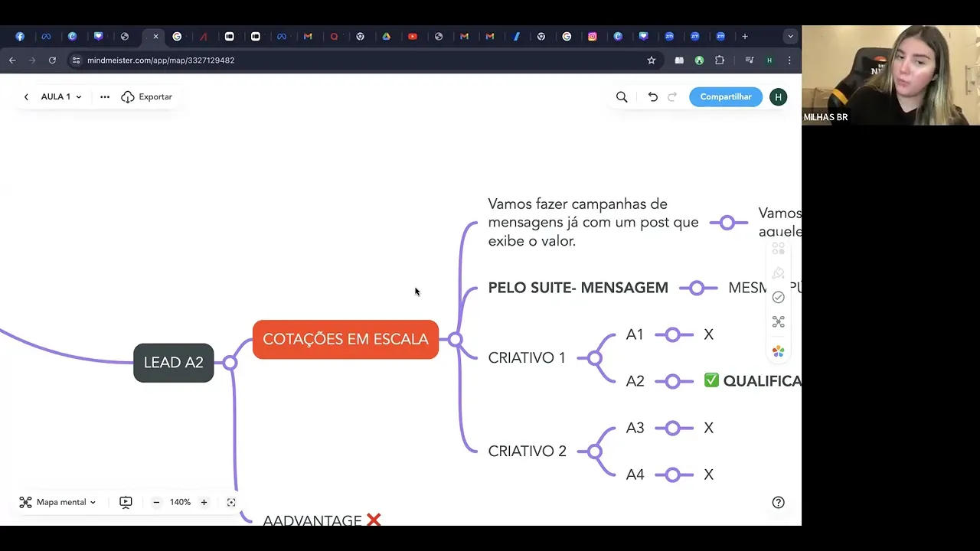
Task: Open the topic styles icon in sidebar
Action: pyautogui.click(x=779, y=249)
